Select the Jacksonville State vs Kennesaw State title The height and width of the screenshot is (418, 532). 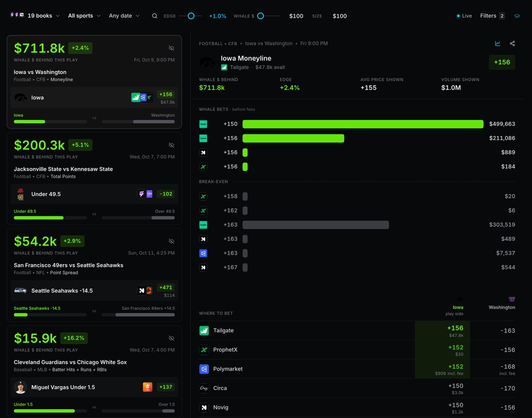tap(63, 169)
